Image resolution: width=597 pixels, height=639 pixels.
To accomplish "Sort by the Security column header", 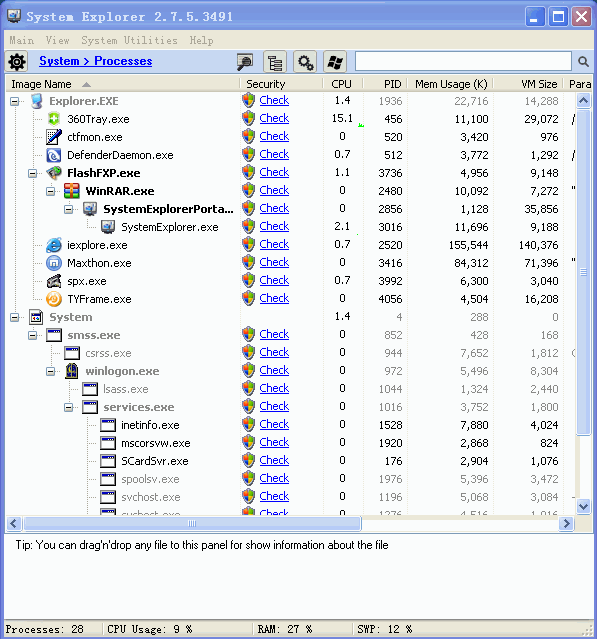I will tap(281, 84).
